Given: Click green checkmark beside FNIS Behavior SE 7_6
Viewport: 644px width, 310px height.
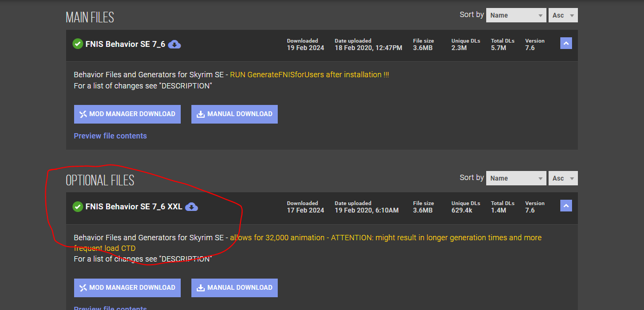Looking at the screenshot, I should point(78,44).
